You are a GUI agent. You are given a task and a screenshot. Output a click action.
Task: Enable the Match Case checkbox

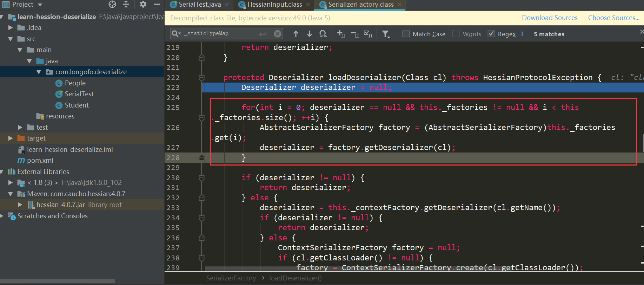(406, 34)
